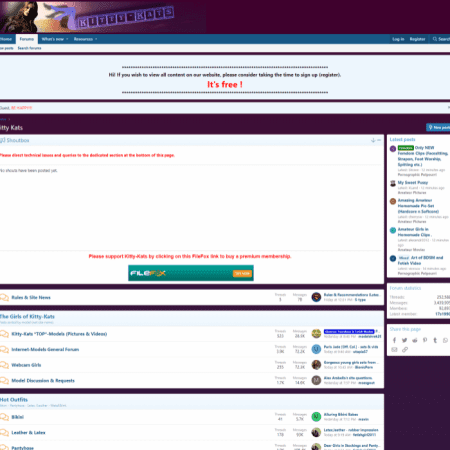Viewport: 450px width, 450px height.
Task: Open the Leather & Latex forum
Action: [28, 432]
